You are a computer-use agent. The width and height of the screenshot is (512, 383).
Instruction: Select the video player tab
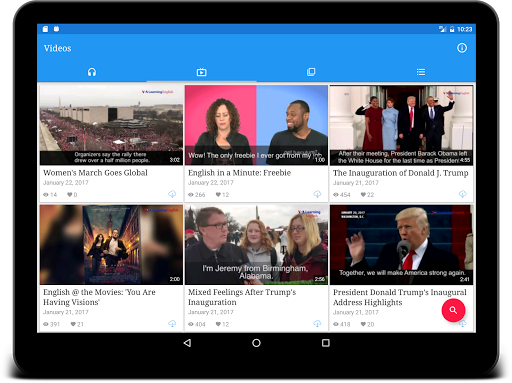click(201, 72)
